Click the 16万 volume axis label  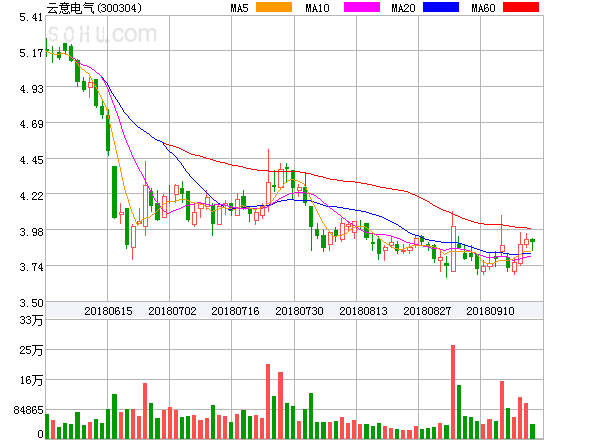[31, 380]
